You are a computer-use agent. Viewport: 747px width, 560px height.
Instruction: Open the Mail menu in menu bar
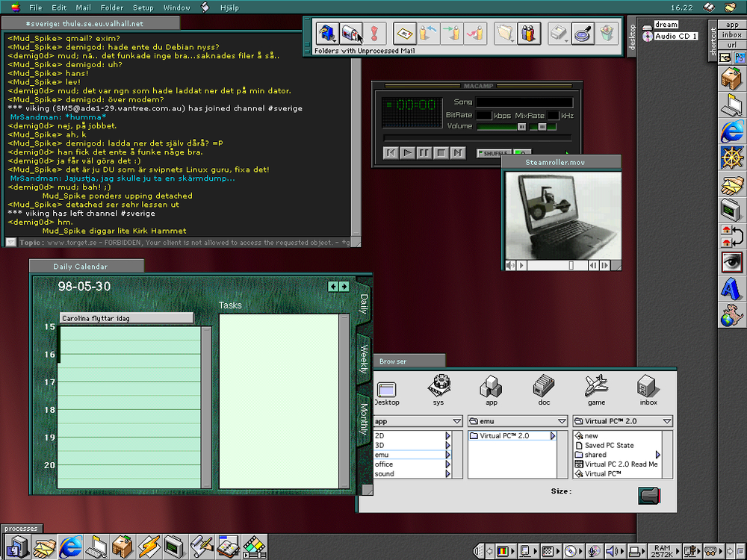(x=82, y=7)
